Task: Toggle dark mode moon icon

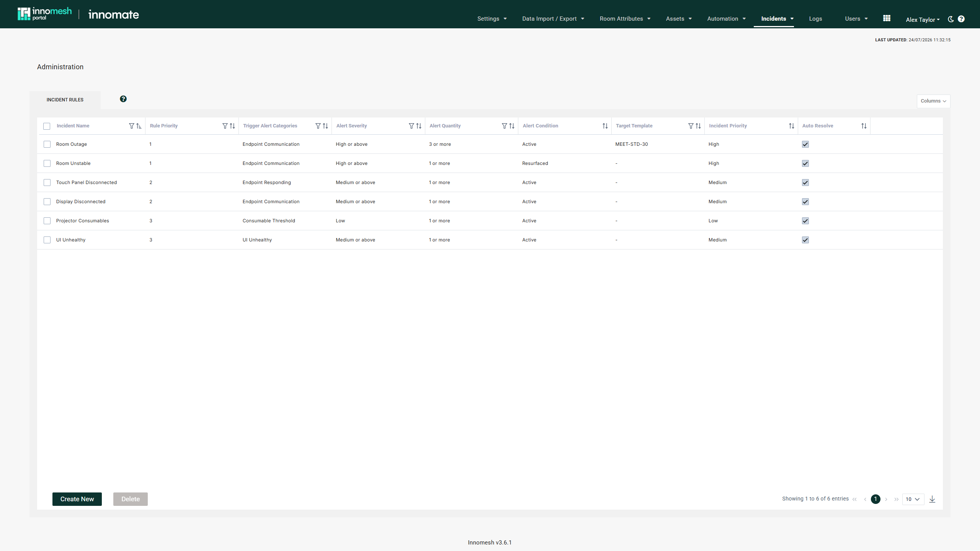Action: (951, 19)
